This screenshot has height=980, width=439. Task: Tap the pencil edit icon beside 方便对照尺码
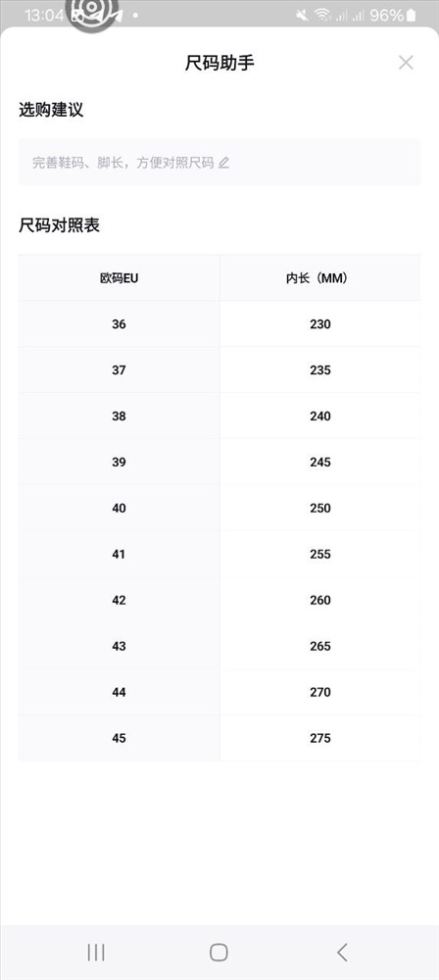pyautogui.click(x=223, y=163)
